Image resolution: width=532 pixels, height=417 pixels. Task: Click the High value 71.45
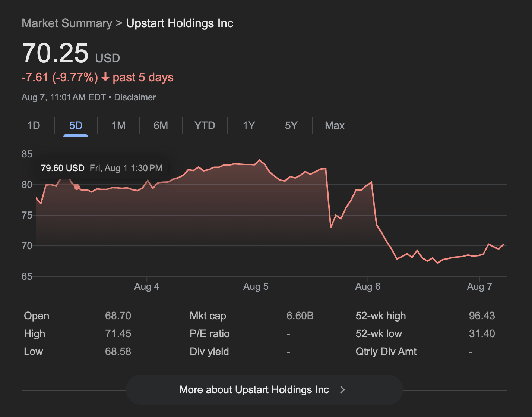pos(118,334)
